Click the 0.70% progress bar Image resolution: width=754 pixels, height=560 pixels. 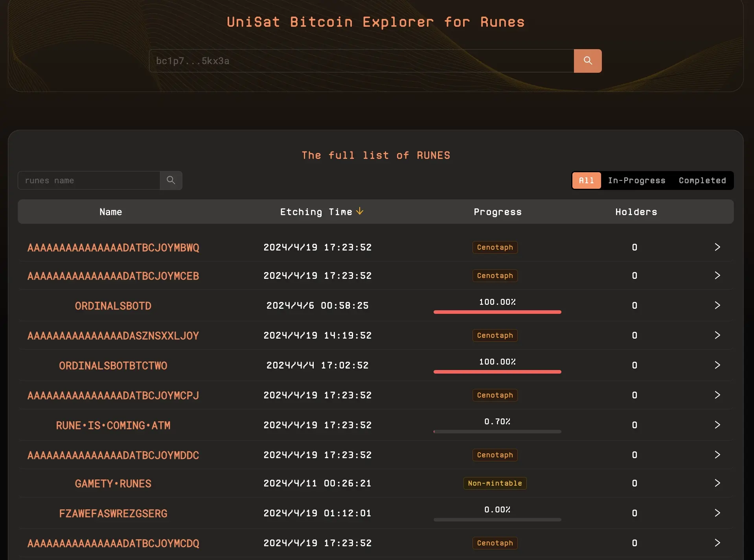coord(497,431)
